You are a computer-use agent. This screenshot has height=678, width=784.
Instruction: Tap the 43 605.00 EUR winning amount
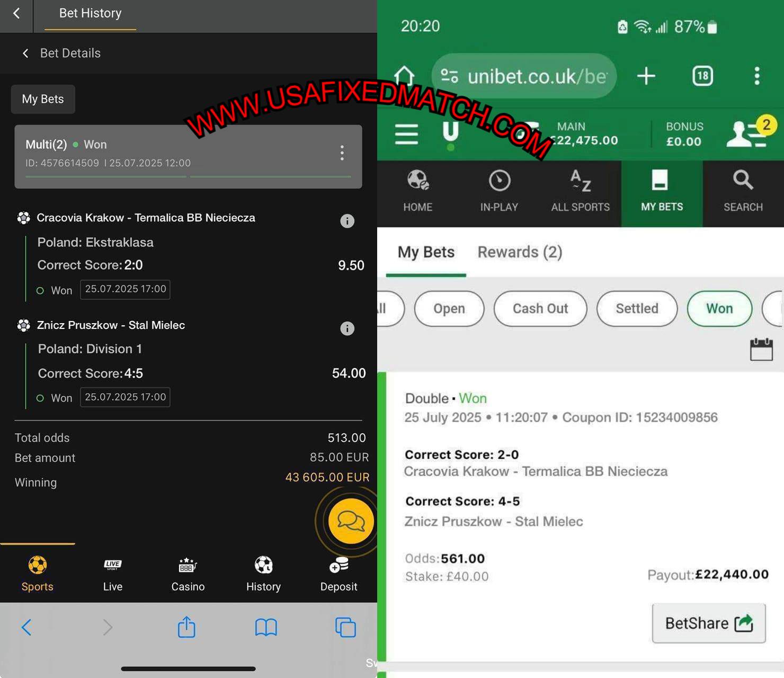click(327, 477)
